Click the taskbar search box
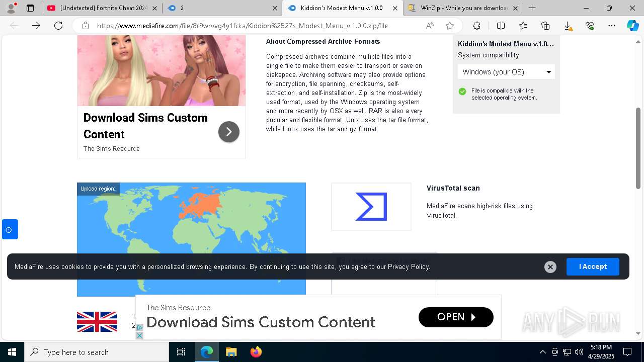 pos(97,352)
